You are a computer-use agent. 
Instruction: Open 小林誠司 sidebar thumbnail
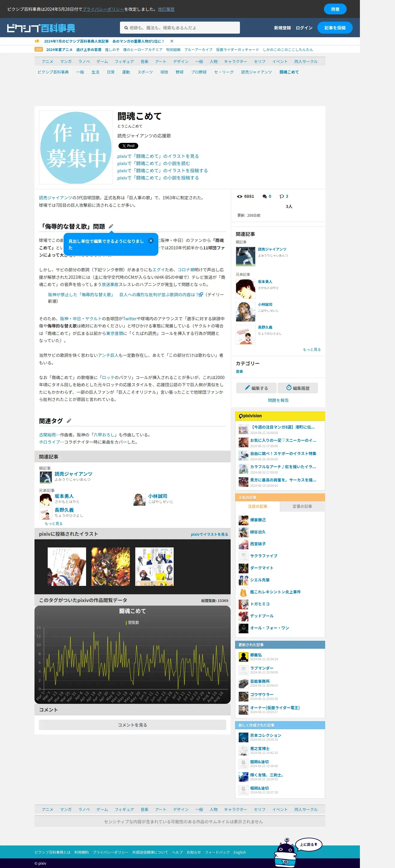(245, 312)
